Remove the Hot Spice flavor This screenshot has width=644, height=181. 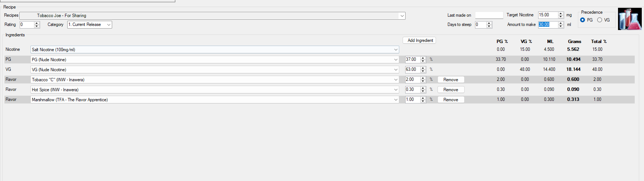coord(451,90)
